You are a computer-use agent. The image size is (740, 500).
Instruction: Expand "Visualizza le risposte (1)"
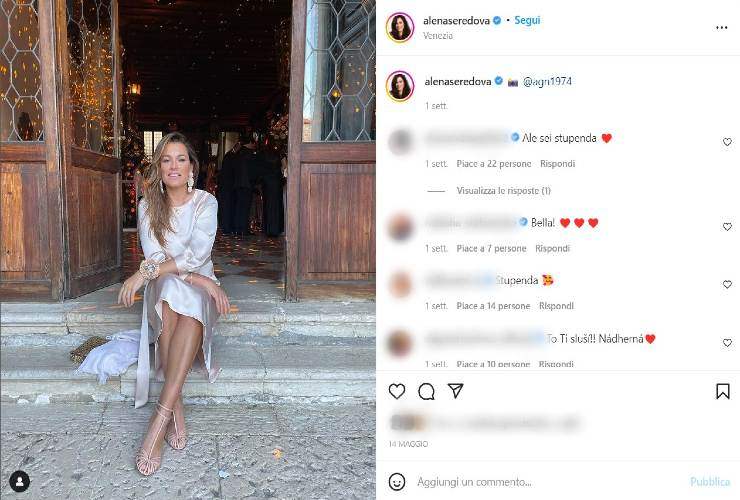(x=504, y=191)
